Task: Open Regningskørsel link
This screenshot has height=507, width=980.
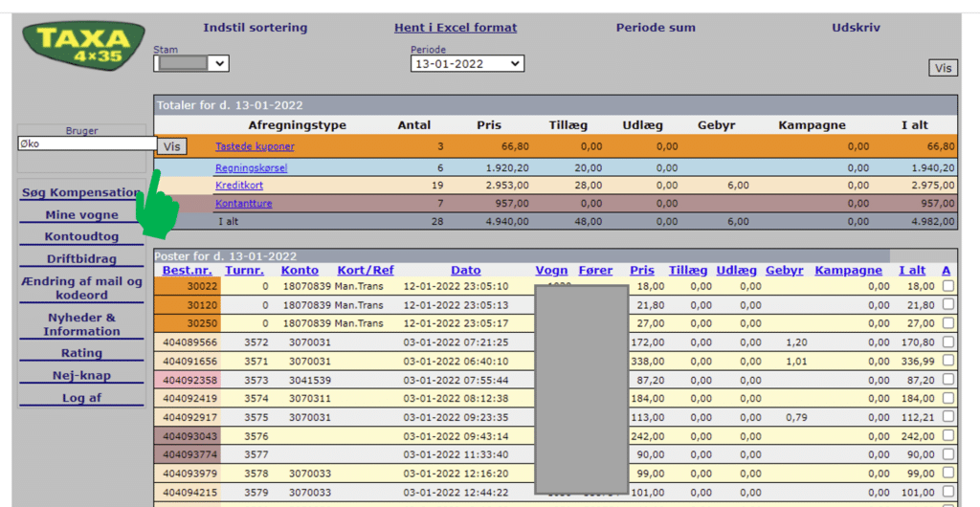Action: (252, 168)
